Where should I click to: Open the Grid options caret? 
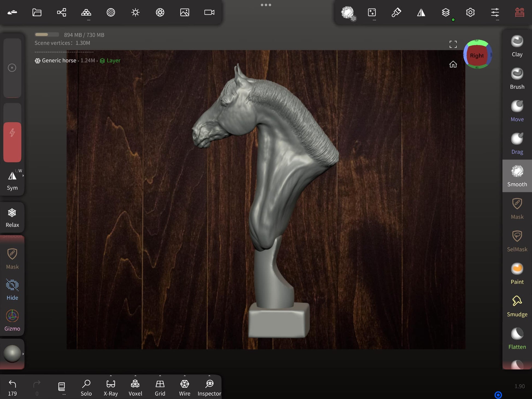click(160, 376)
